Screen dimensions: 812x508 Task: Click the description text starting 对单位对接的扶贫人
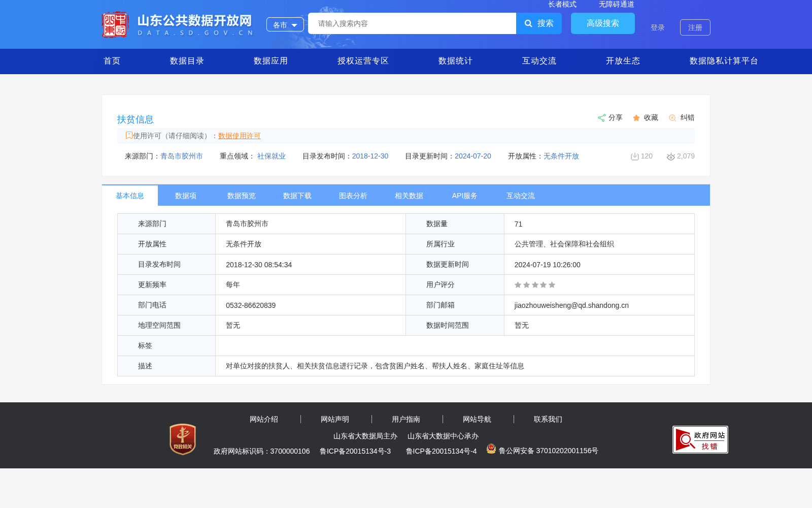375,366
